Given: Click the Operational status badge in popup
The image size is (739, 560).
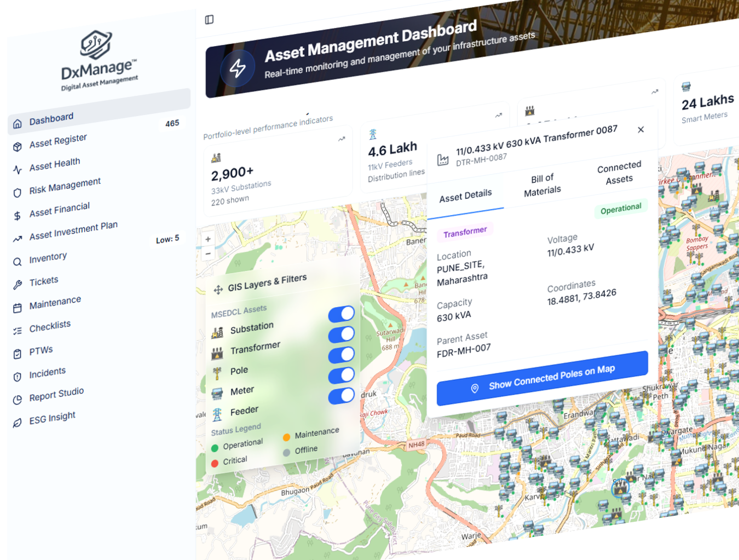Looking at the screenshot, I should coord(621,209).
